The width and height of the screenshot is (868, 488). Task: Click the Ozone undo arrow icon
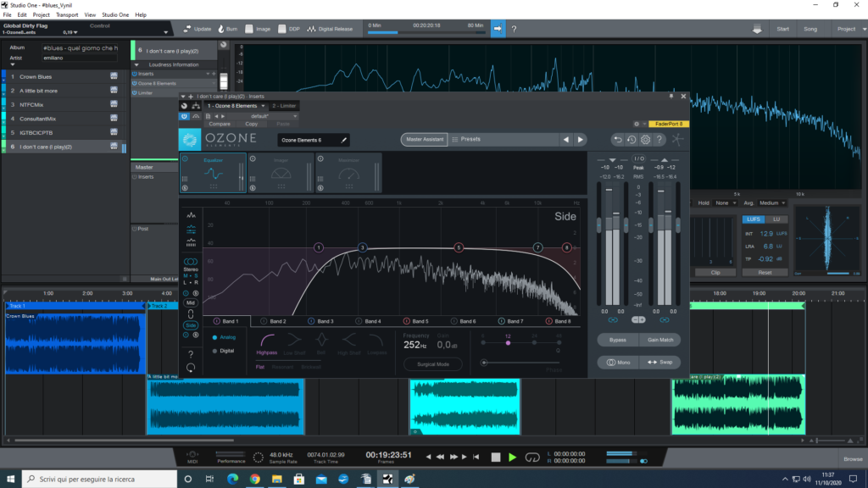pyautogui.click(x=617, y=140)
